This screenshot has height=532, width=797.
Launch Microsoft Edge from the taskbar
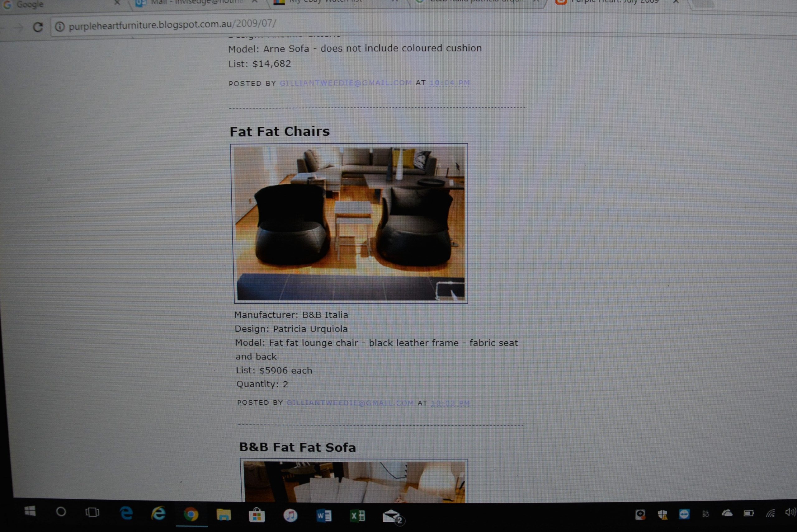tap(126, 513)
